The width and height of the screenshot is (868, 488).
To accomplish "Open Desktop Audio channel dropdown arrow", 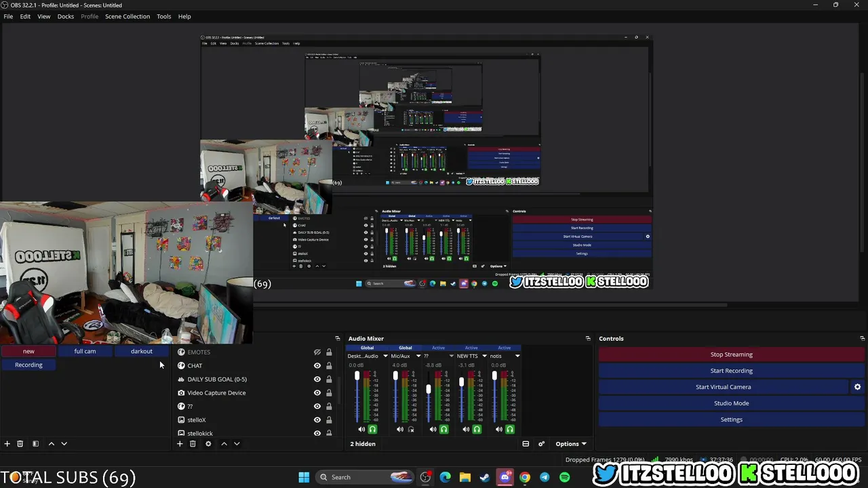I will (x=385, y=356).
